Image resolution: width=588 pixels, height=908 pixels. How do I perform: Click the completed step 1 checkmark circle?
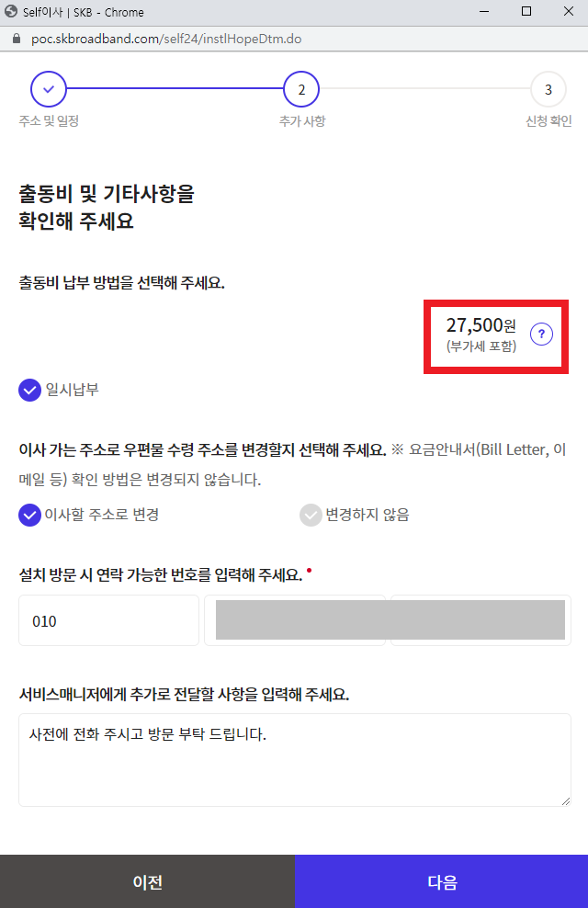[x=49, y=89]
